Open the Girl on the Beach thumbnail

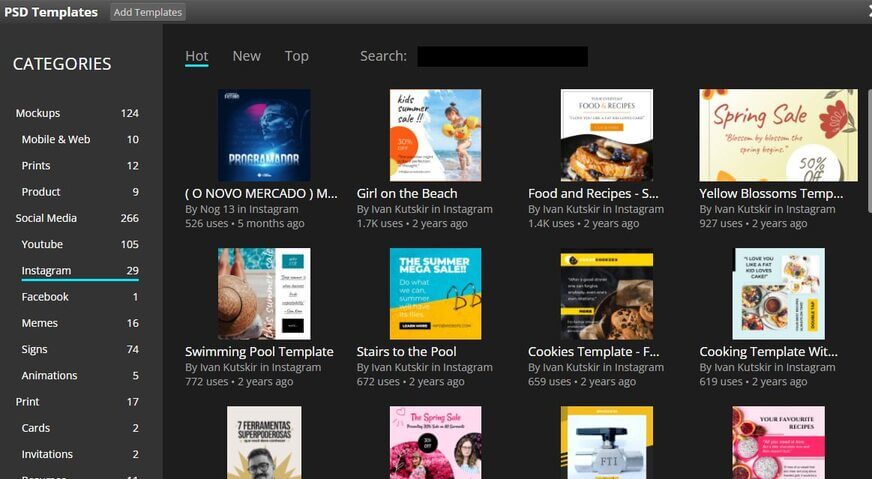pyautogui.click(x=435, y=135)
